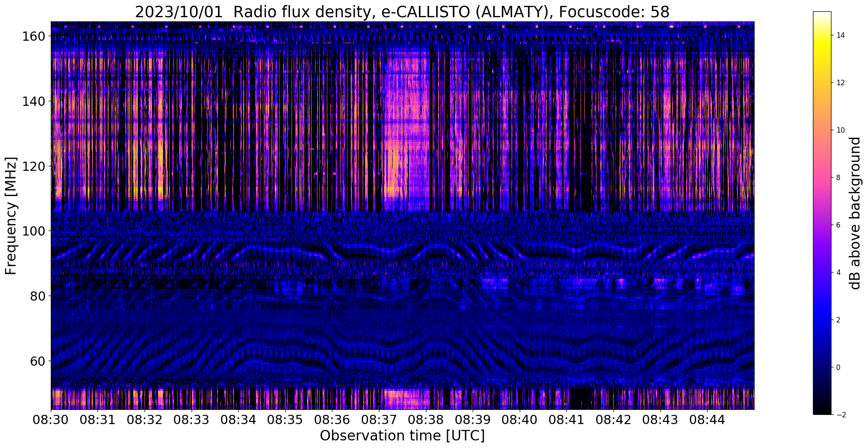Click the colorbar tick value −2
Viewport: 868px width, 448px height.
click(841, 415)
